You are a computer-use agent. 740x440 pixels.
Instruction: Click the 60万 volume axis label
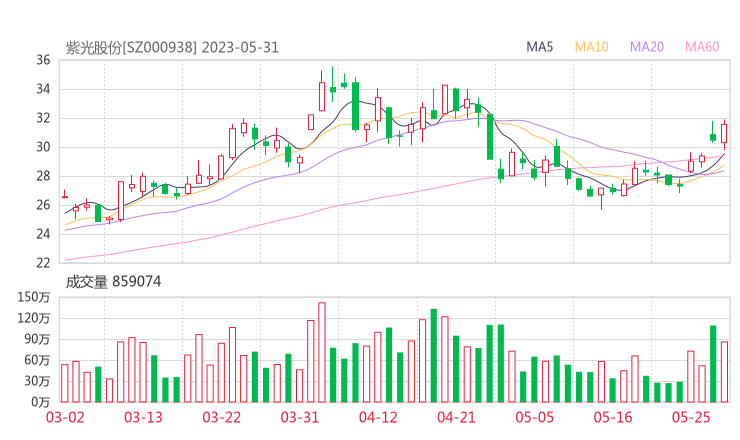pyautogui.click(x=37, y=360)
